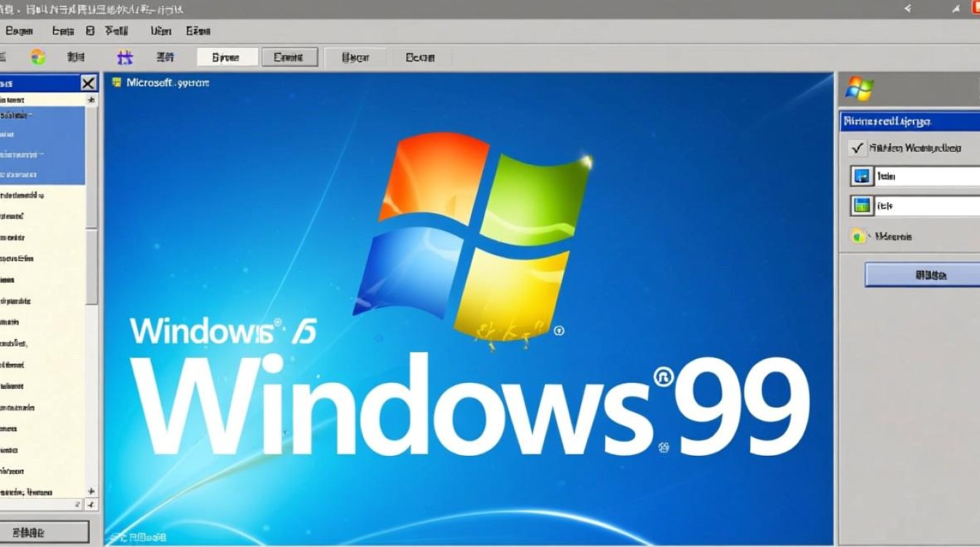
Task: Select the blue symbol icon on the toolbar
Action: 125,56
